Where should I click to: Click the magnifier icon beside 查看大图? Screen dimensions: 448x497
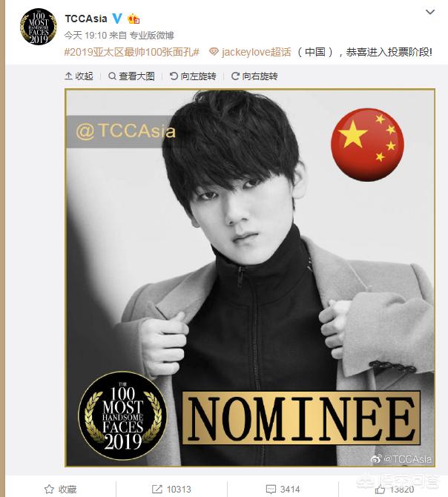(x=112, y=76)
